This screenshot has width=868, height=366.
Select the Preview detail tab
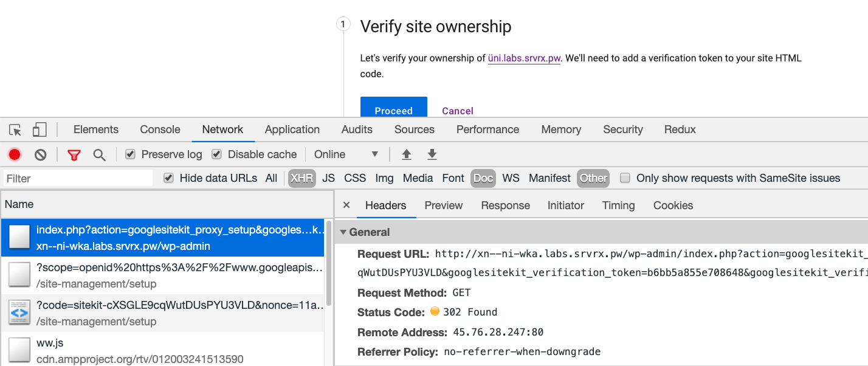click(444, 205)
